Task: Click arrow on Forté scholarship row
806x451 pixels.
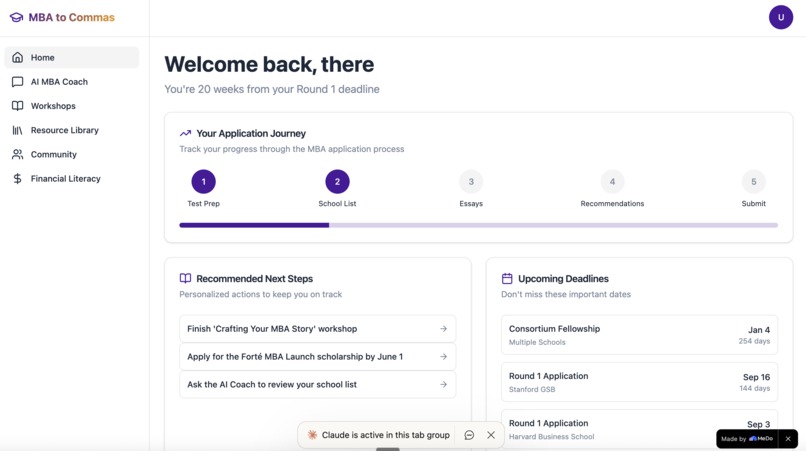Action: [444, 356]
